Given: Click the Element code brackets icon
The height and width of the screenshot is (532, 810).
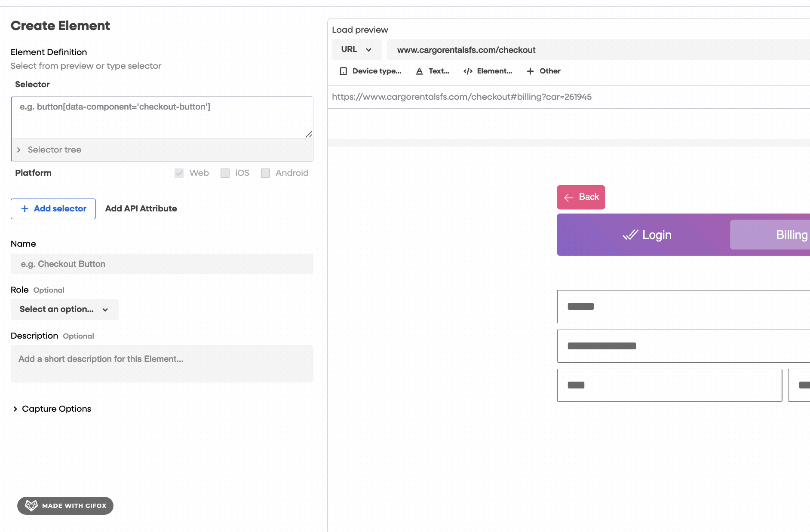Looking at the screenshot, I should tap(468, 71).
